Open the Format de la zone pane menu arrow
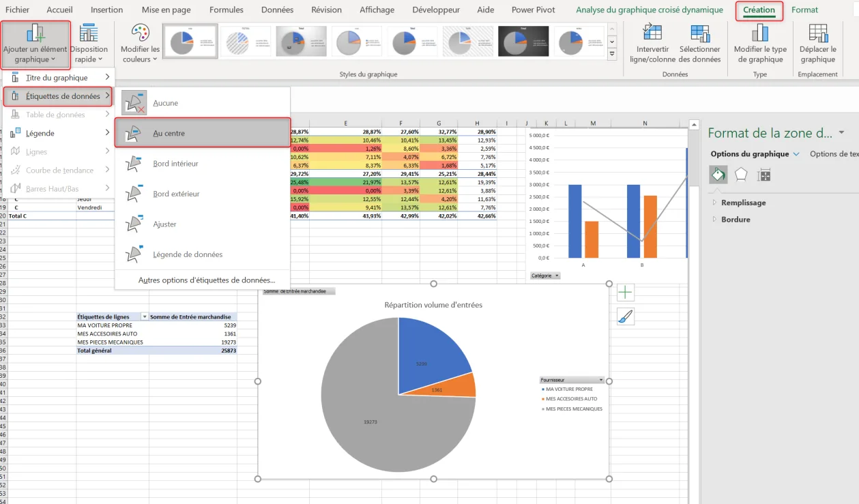The height and width of the screenshot is (504, 859). coord(841,132)
